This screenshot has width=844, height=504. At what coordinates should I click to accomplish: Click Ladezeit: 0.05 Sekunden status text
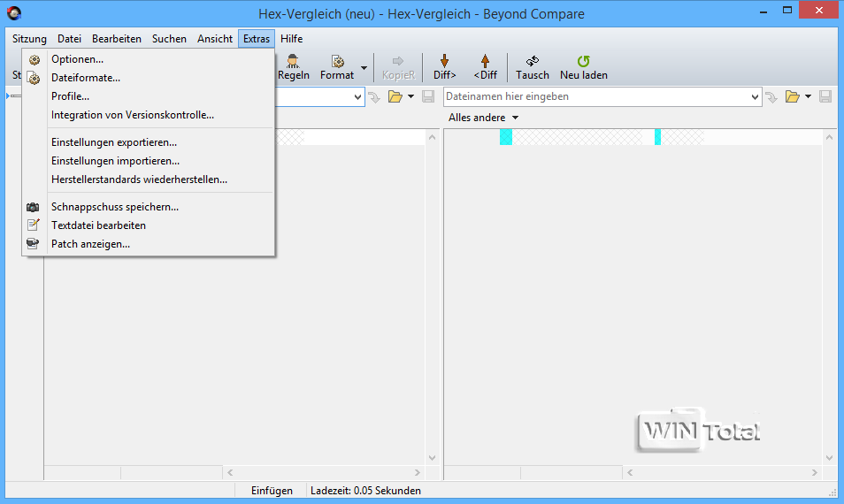(x=365, y=491)
